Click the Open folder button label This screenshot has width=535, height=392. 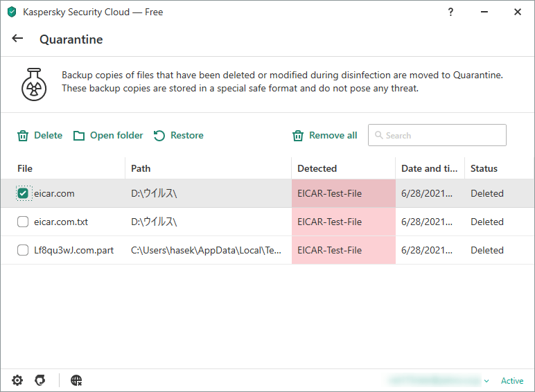click(116, 135)
